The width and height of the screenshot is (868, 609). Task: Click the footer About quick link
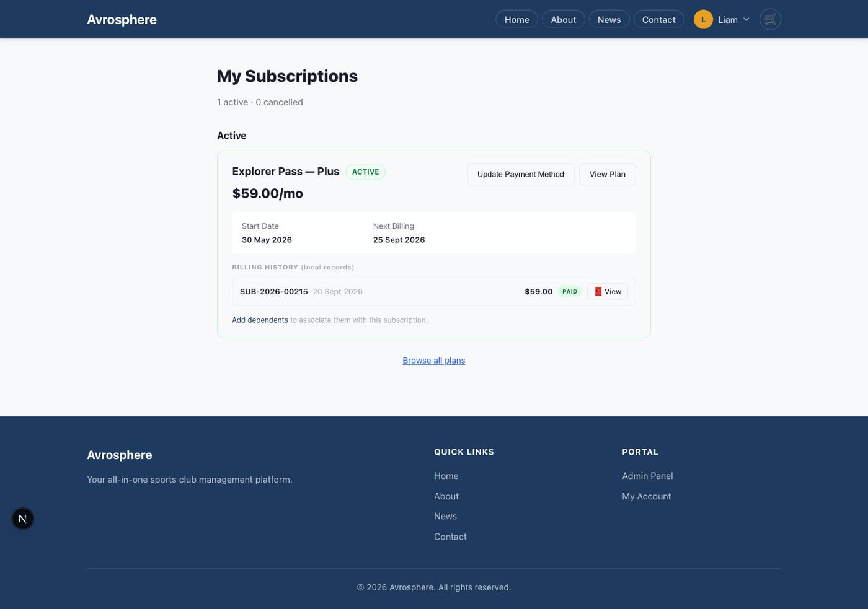click(x=446, y=496)
